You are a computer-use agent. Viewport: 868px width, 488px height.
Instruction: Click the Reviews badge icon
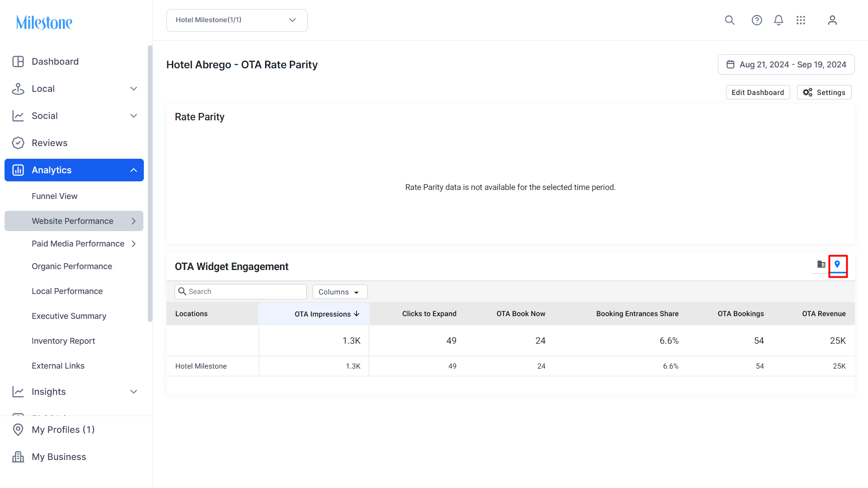[x=18, y=143]
